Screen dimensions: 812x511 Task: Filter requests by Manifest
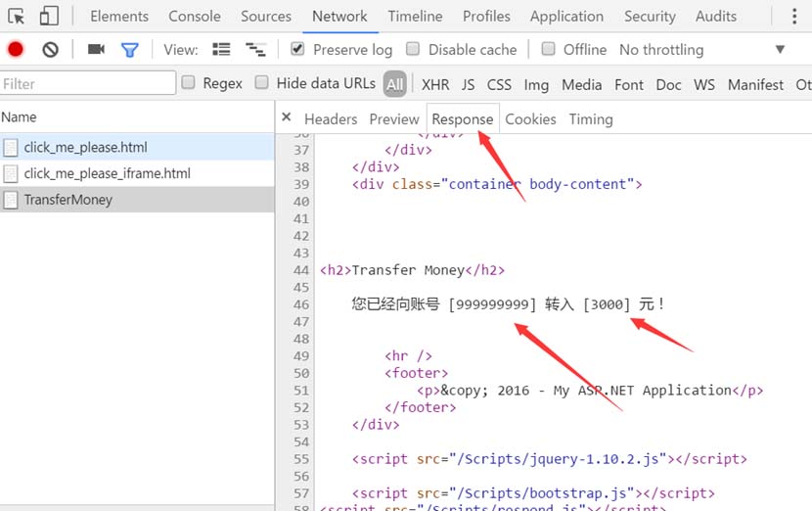[x=755, y=84]
